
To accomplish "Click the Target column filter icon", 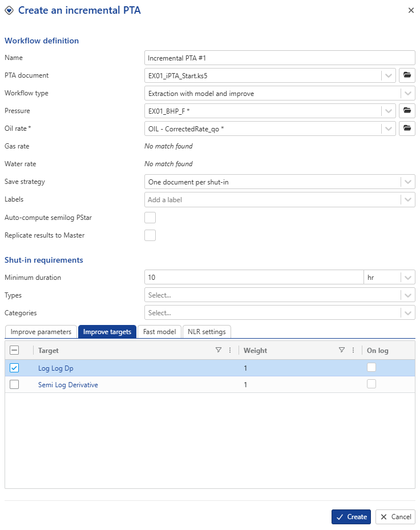I will (x=218, y=350).
